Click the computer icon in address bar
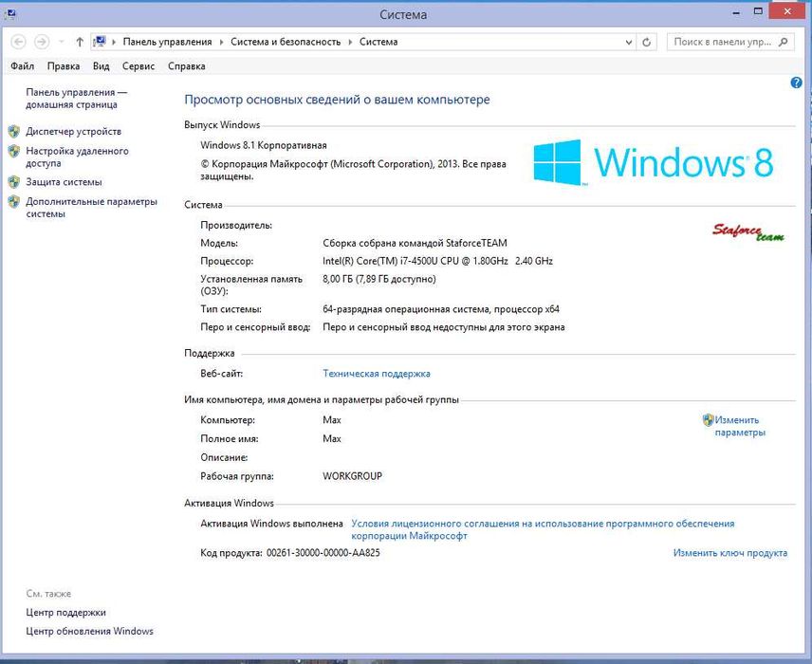812x664 pixels. click(x=100, y=42)
